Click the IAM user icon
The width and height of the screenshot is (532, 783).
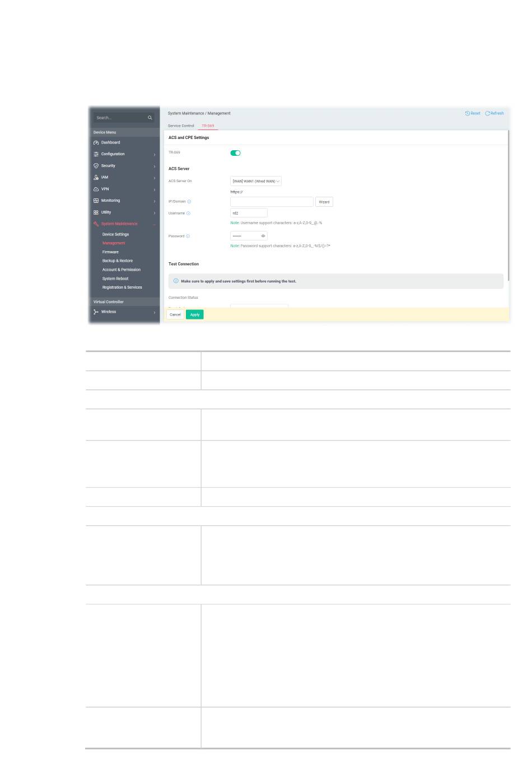coord(96,177)
